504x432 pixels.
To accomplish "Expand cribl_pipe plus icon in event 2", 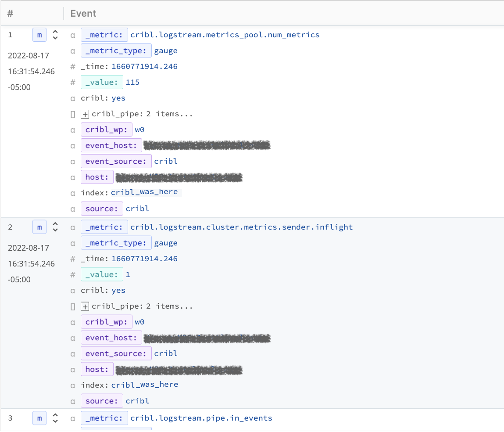I will tap(85, 306).
